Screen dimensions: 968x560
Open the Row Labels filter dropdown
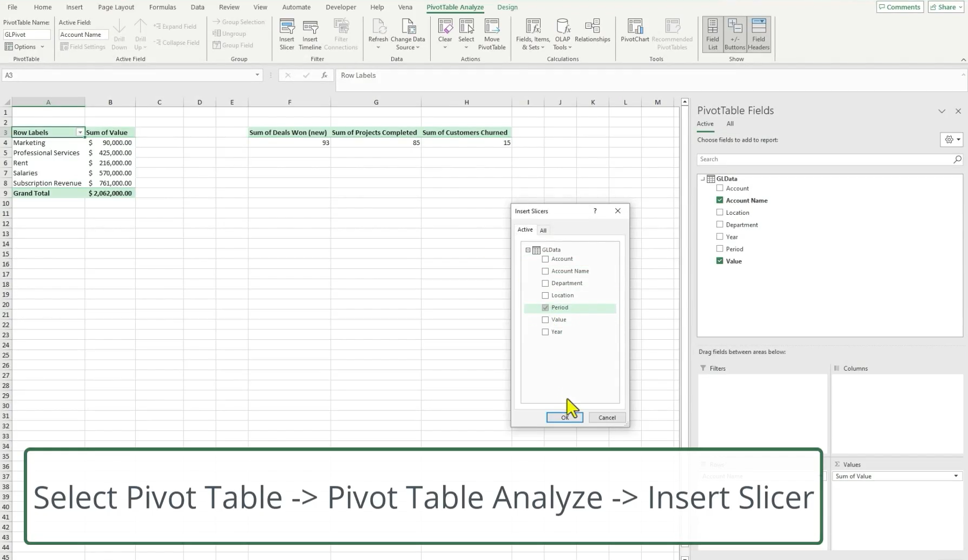[x=80, y=133]
